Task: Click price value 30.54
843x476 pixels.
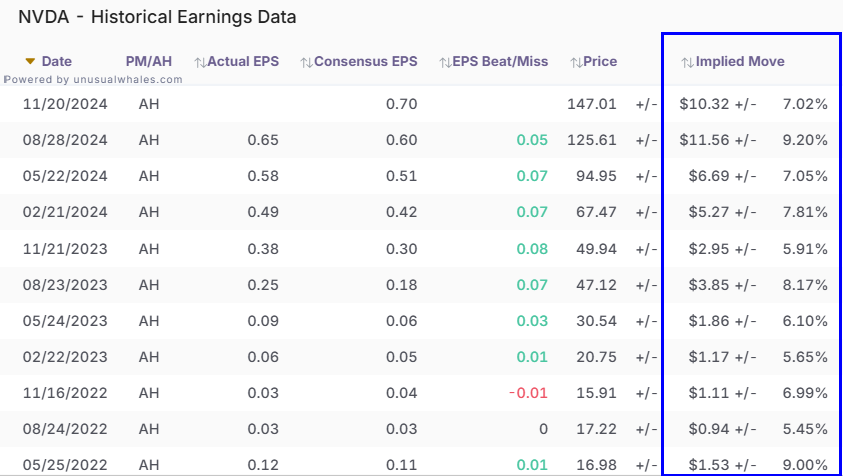Action: point(596,321)
